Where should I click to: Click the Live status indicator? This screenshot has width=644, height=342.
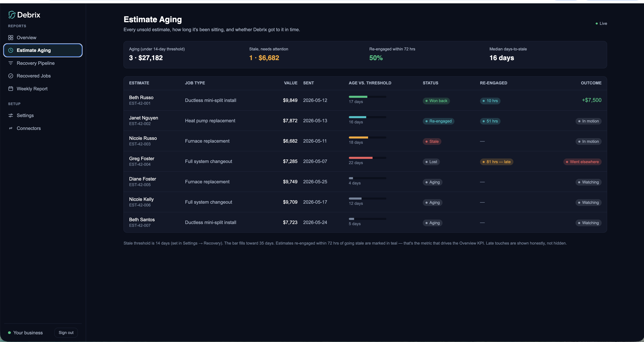601,24
